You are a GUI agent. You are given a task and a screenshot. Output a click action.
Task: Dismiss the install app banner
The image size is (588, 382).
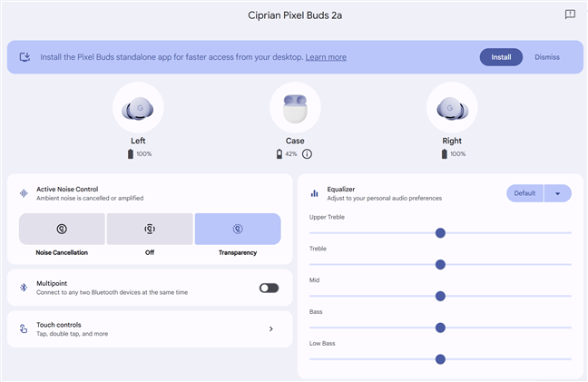coord(546,57)
